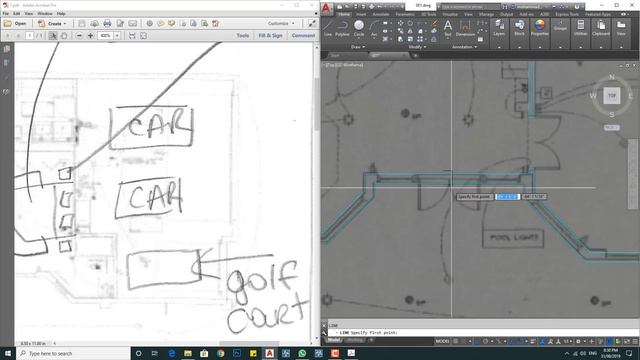Select the Circle draw tool

tap(359, 28)
